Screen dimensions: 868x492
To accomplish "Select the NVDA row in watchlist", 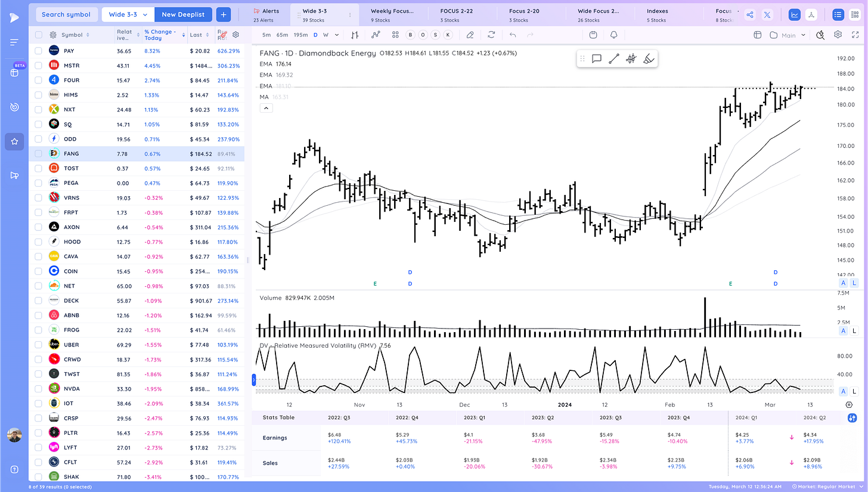I will click(137, 389).
